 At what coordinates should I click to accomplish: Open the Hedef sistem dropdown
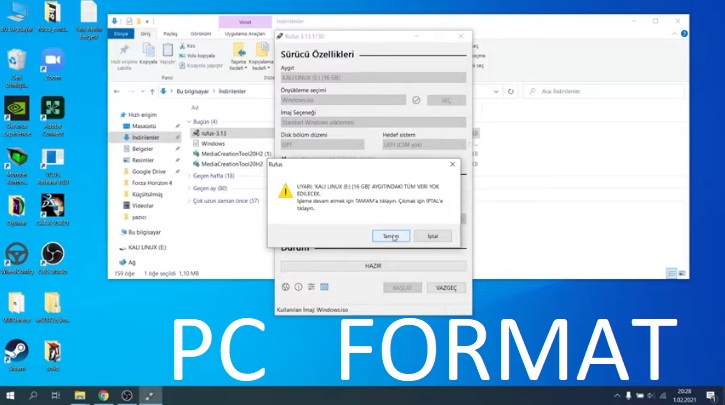click(x=424, y=145)
